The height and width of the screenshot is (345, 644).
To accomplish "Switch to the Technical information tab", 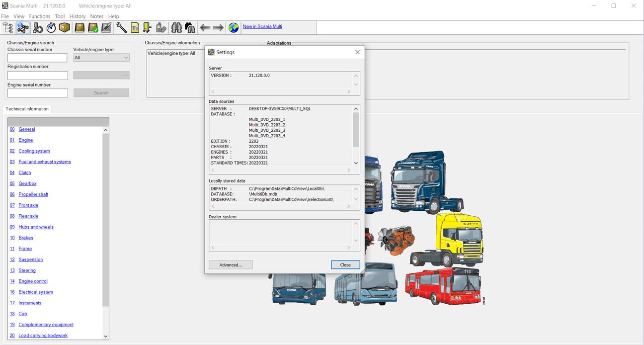I will 27,109.
